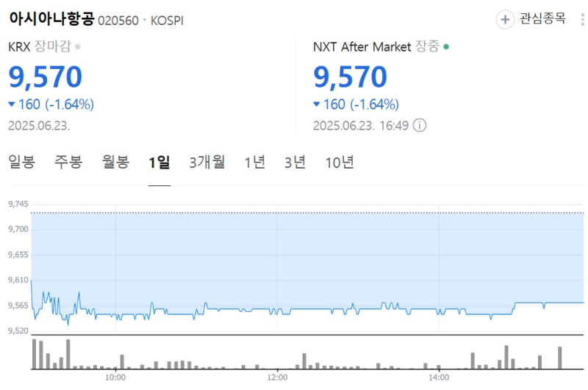Viewport: 588px width, 390px height.
Task: Click the 관심종목 watchlist button label
Action: click(542, 18)
